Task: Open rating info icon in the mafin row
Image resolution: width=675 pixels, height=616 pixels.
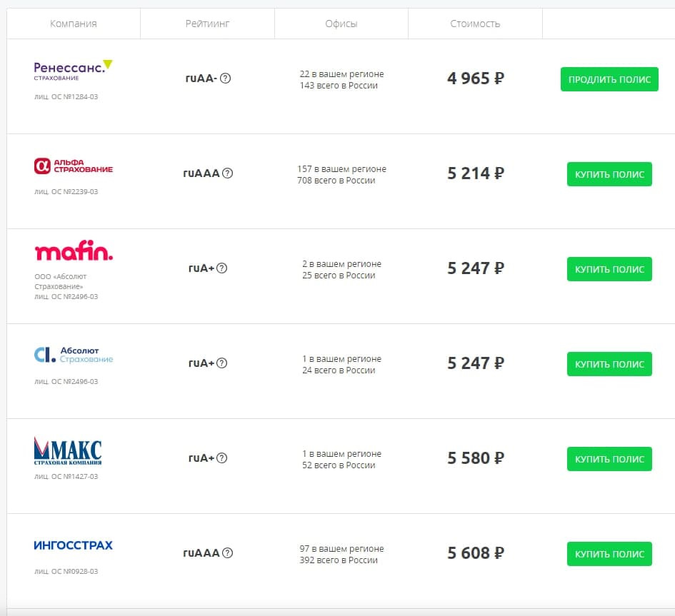Action: (x=222, y=268)
